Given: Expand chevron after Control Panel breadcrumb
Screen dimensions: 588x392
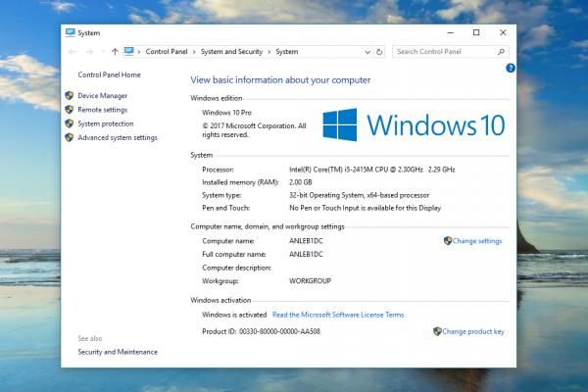Looking at the screenshot, I should pyautogui.click(x=194, y=52).
